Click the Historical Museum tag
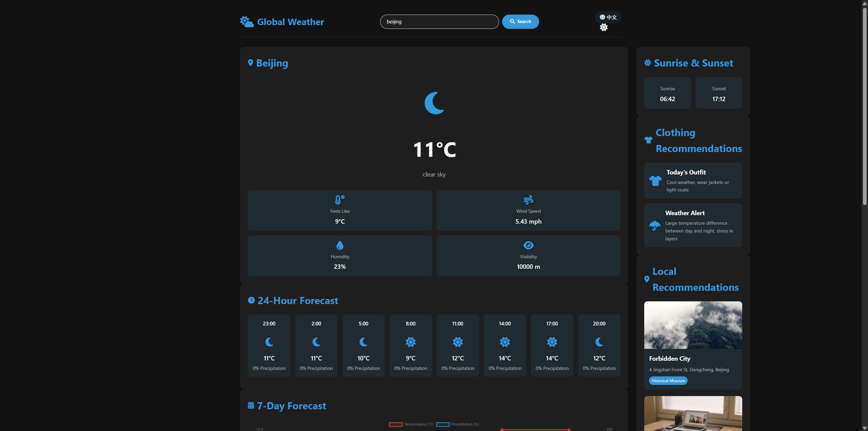 pos(668,380)
